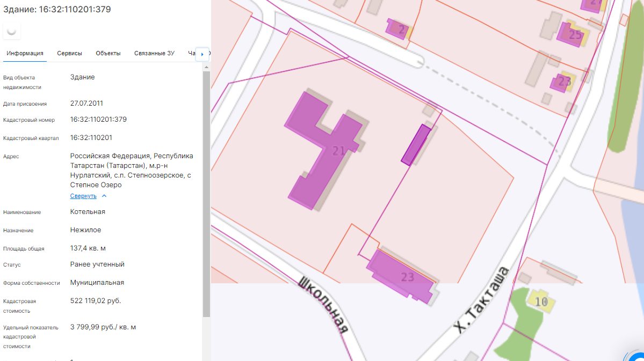Click the Нежилое purpose value
Screen dimensions: 644x361
(85, 230)
